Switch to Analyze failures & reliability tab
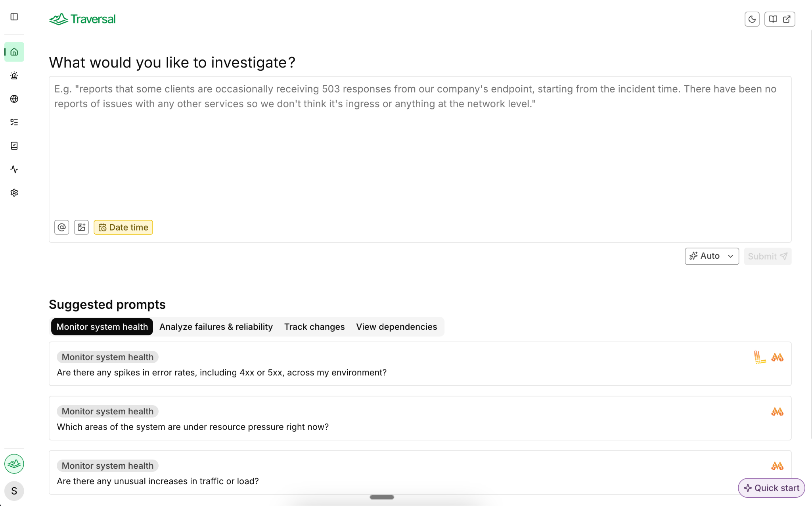 pyautogui.click(x=216, y=327)
